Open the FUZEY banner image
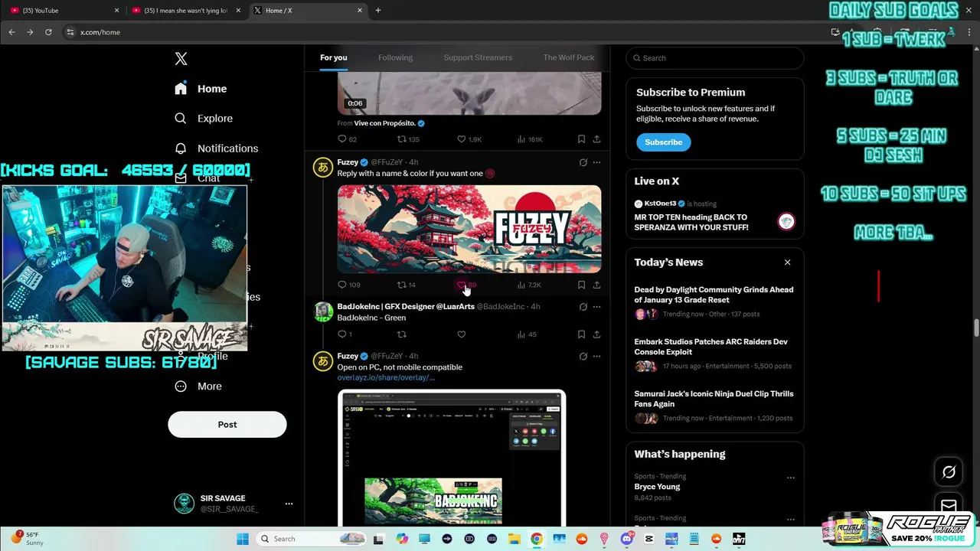Image resolution: width=980 pixels, height=551 pixels. point(469,229)
